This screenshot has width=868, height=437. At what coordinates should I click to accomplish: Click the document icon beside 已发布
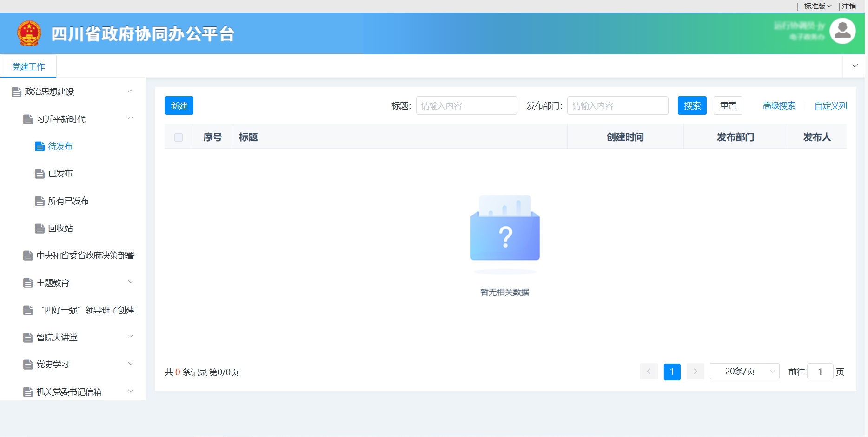[x=40, y=174]
